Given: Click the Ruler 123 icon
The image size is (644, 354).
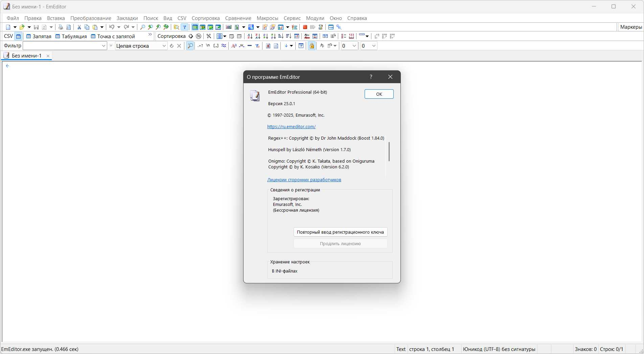Looking at the screenshot, I should (351, 36).
